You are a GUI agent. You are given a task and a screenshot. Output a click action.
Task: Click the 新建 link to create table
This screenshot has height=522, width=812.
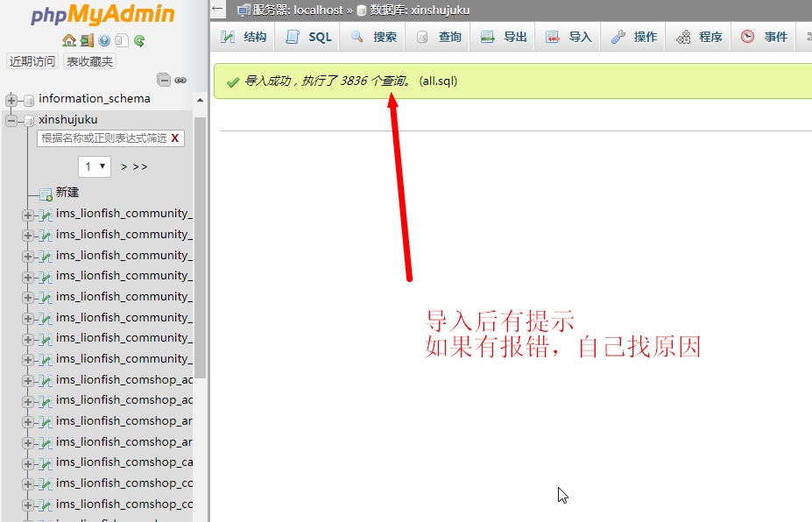[x=67, y=193]
